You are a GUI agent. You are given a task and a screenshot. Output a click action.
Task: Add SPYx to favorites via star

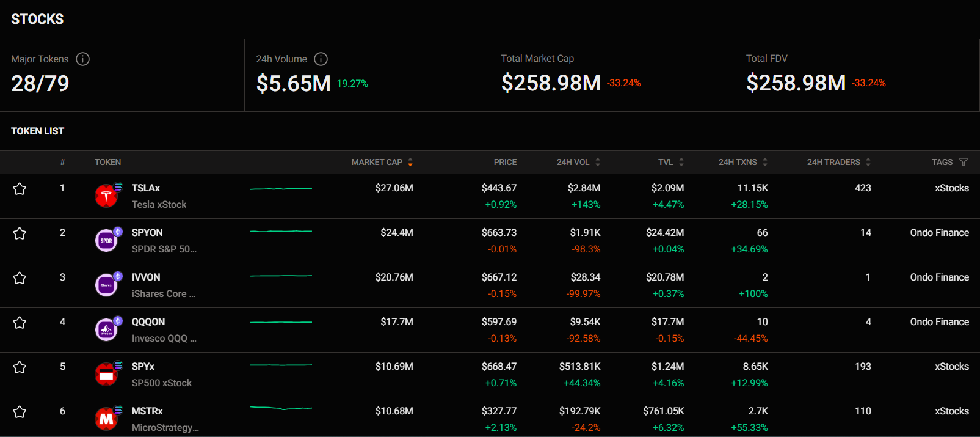[20, 367]
